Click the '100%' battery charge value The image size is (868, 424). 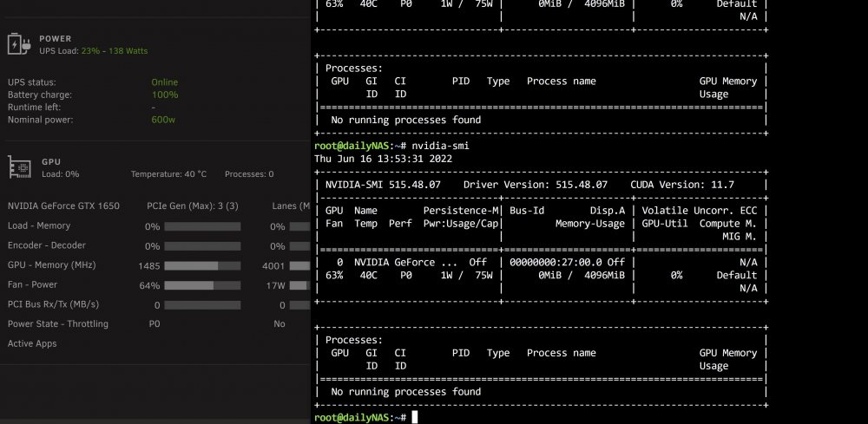(x=165, y=95)
